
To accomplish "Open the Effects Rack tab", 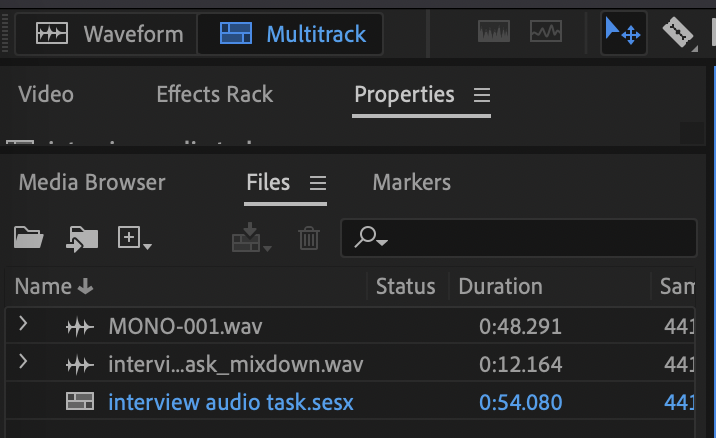I will pos(214,95).
